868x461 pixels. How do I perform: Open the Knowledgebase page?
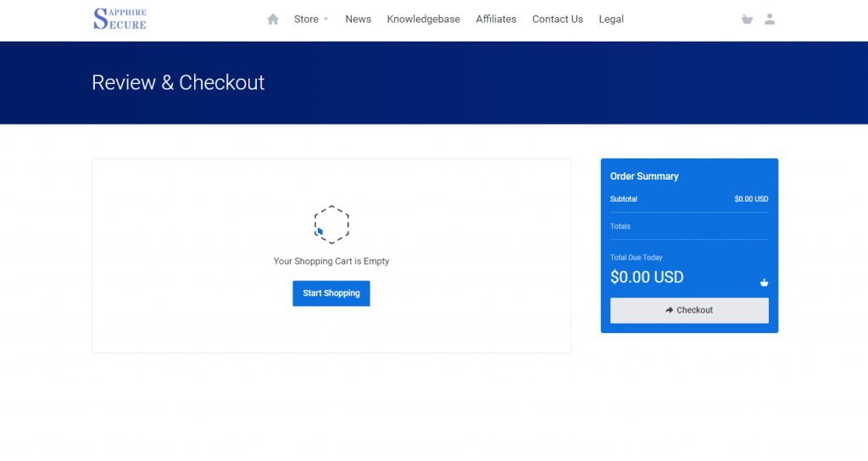[424, 19]
